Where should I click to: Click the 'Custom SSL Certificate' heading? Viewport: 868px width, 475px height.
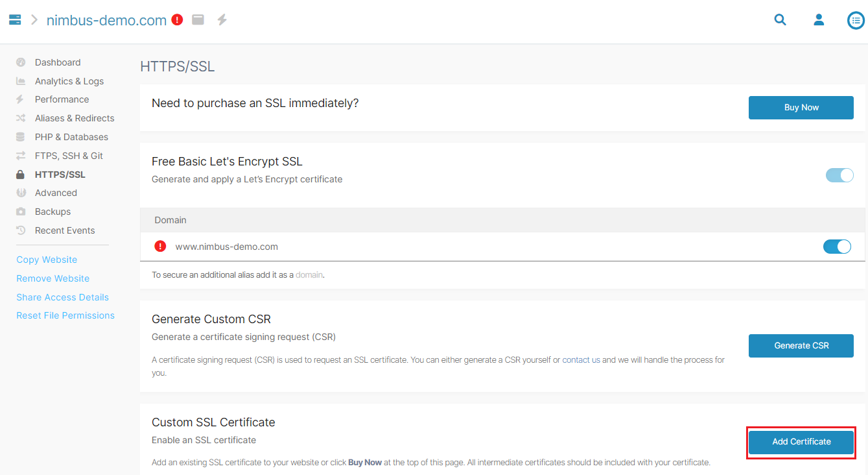pyautogui.click(x=213, y=422)
